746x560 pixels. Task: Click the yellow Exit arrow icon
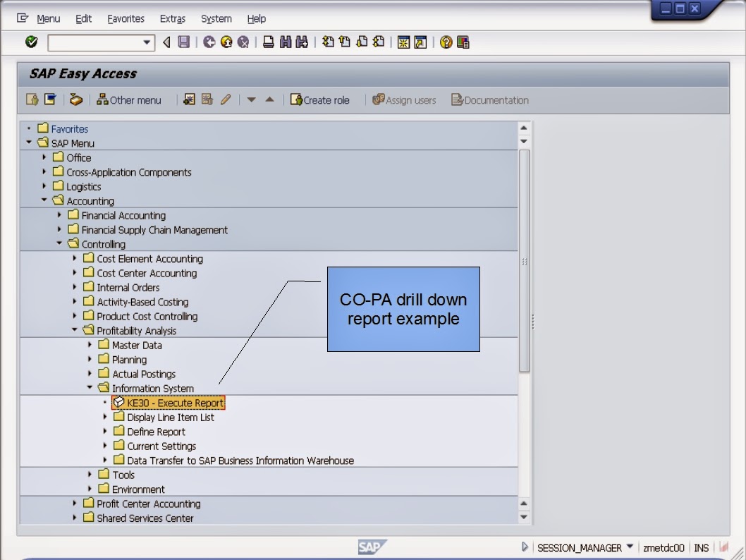226,42
